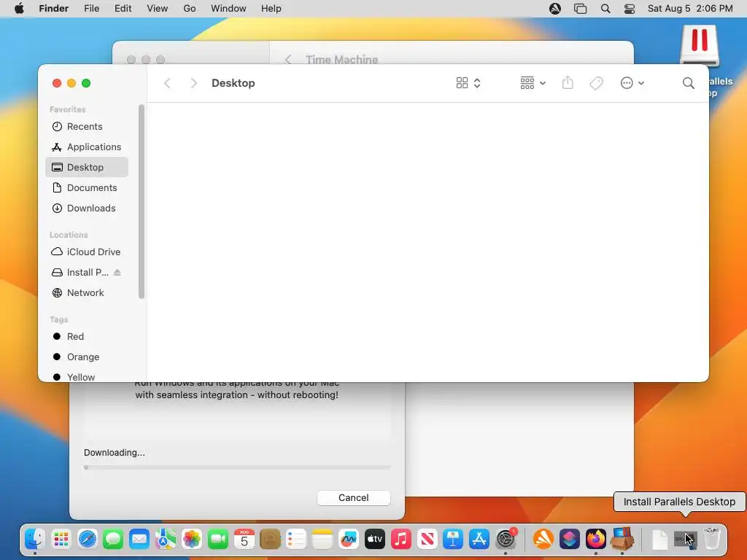Open the document stack in Dock
747x560 pixels.
point(659,540)
